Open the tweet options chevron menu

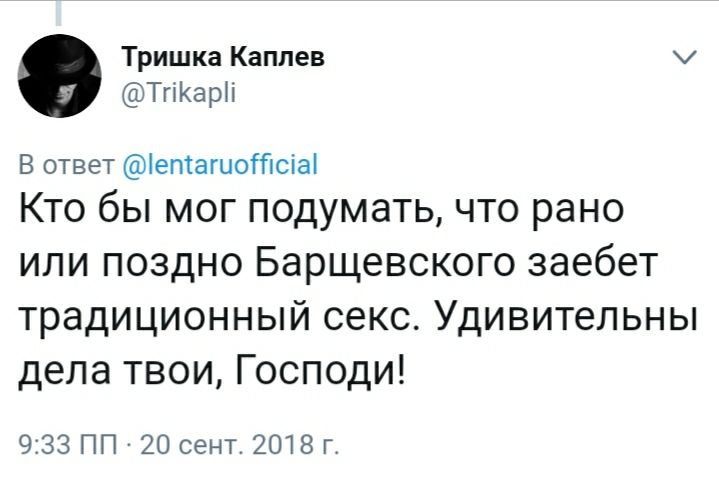[683, 58]
